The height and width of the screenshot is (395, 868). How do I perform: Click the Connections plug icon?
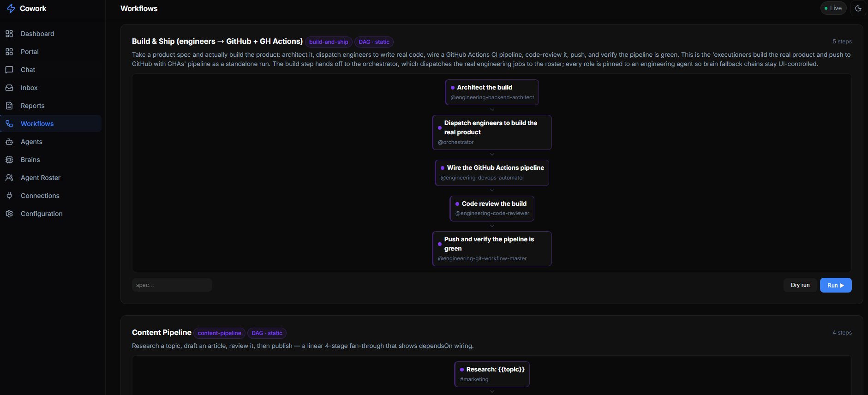(9, 196)
